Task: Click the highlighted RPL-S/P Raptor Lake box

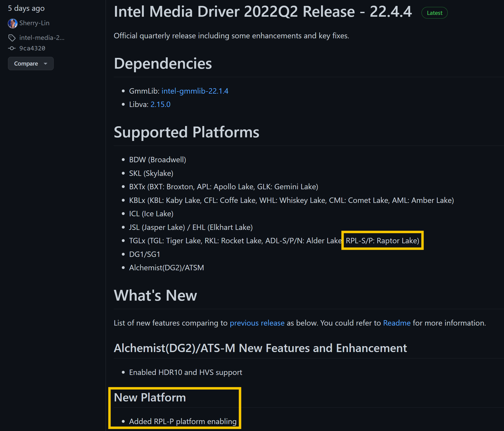Action: (x=382, y=241)
